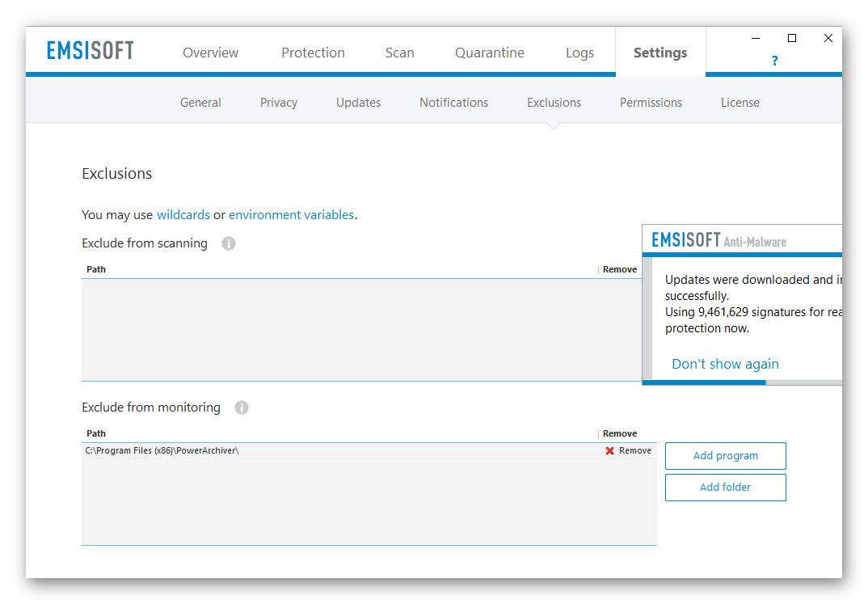Switch to Updates subtab
868x604 pixels.
click(x=358, y=103)
